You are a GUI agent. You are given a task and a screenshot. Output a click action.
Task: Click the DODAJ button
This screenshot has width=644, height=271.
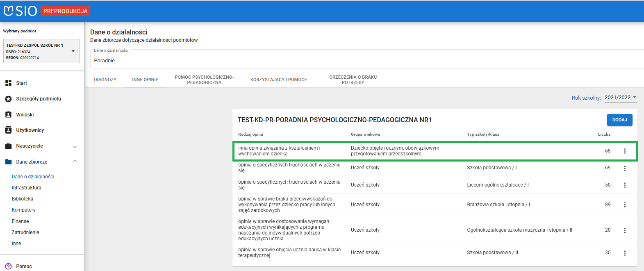619,120
